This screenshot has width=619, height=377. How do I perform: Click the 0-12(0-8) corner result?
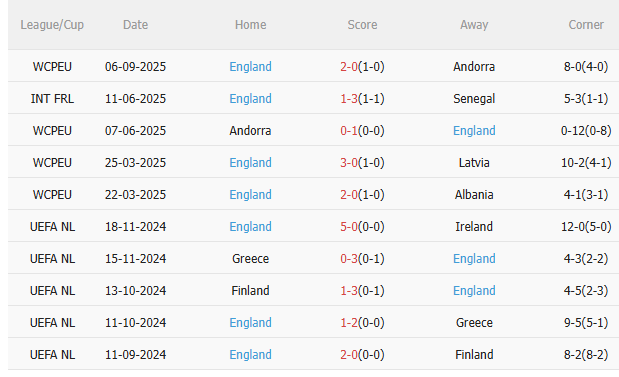[586, 130]
